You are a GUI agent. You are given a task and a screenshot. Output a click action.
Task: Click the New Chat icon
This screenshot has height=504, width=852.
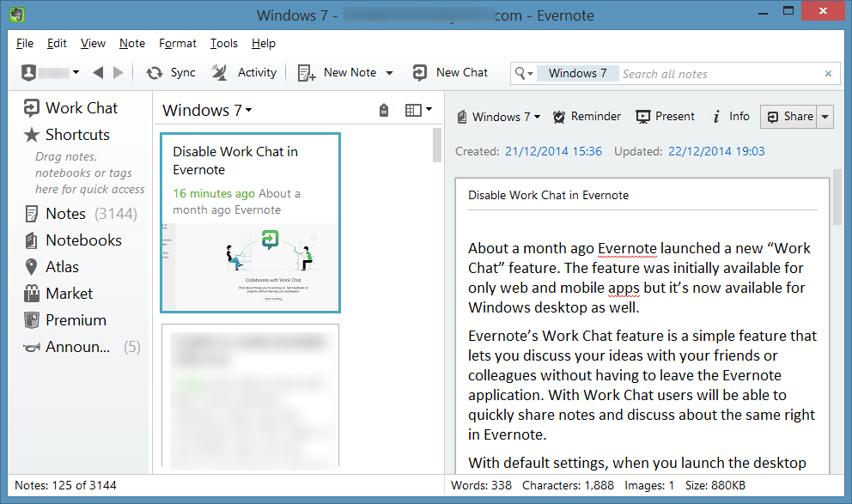(x=420, y=73)
